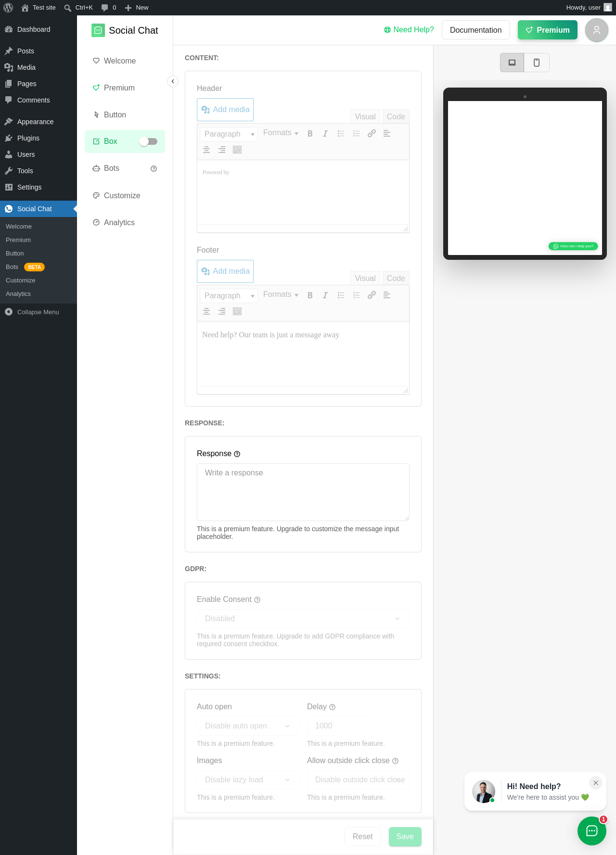Viewport: 616px width, 855px height.
Task: Click numbered list icon in Footer editor
Action: [356, 295]
